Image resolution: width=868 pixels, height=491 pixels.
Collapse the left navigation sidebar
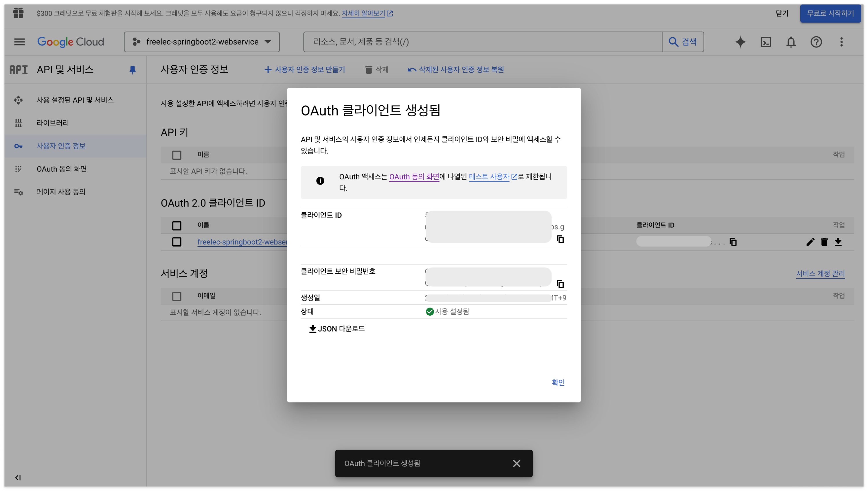(18, 477)
